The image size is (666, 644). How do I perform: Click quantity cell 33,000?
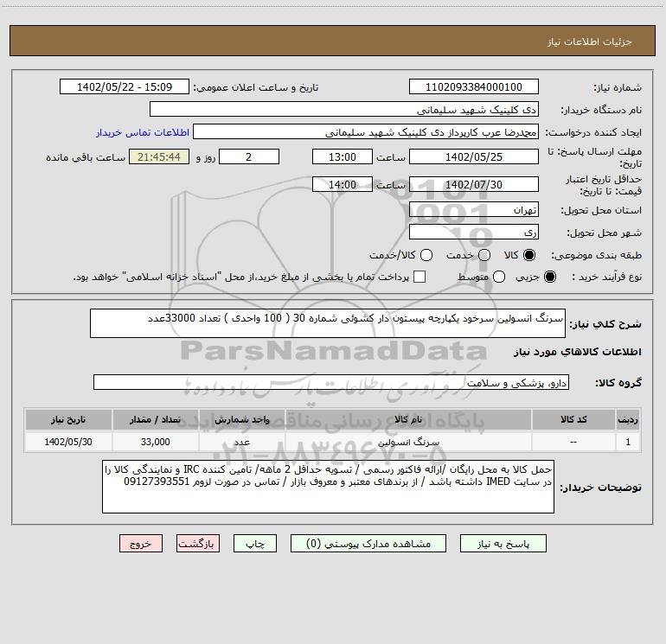pos(155,442)
